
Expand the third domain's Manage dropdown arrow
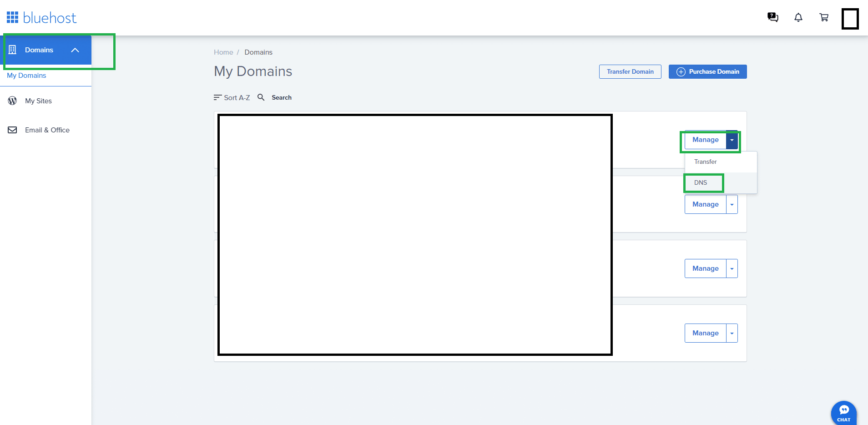pyautogui.click(x=732, y=269)
